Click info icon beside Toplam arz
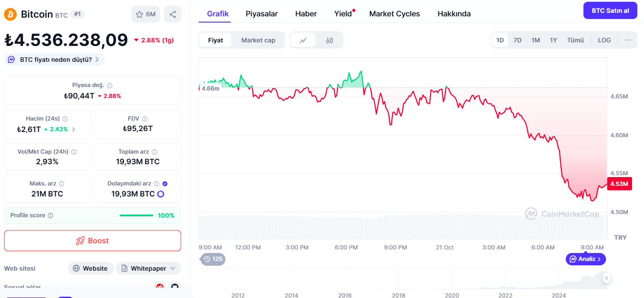Viewport: 644px width, 298px height. pos(154,152)
